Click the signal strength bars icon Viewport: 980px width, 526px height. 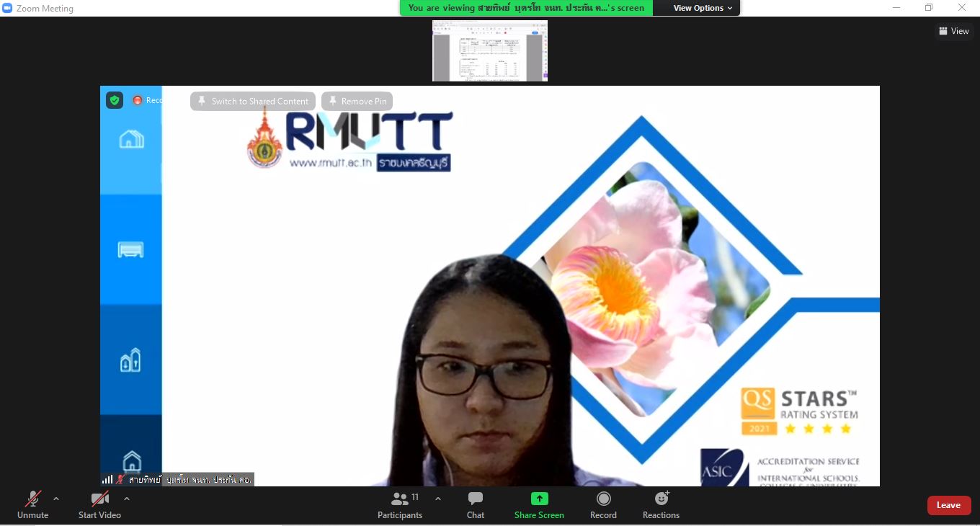[x=107, y=479]
